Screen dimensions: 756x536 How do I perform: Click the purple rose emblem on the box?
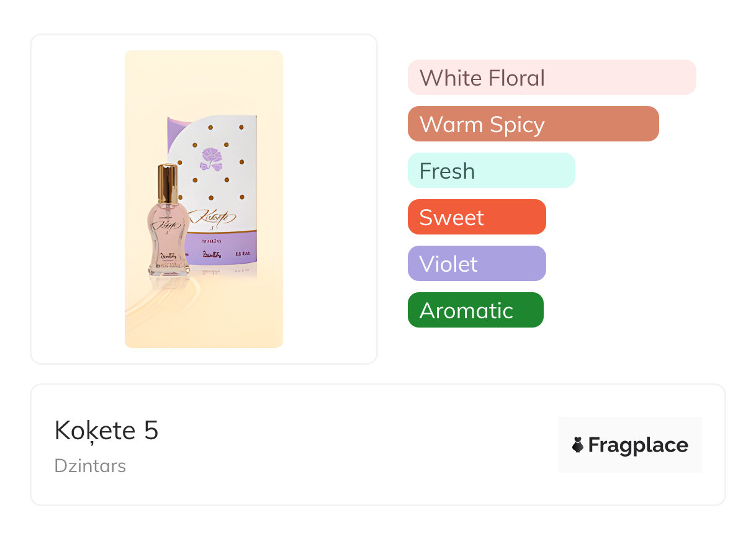click(x=212, y=158)
